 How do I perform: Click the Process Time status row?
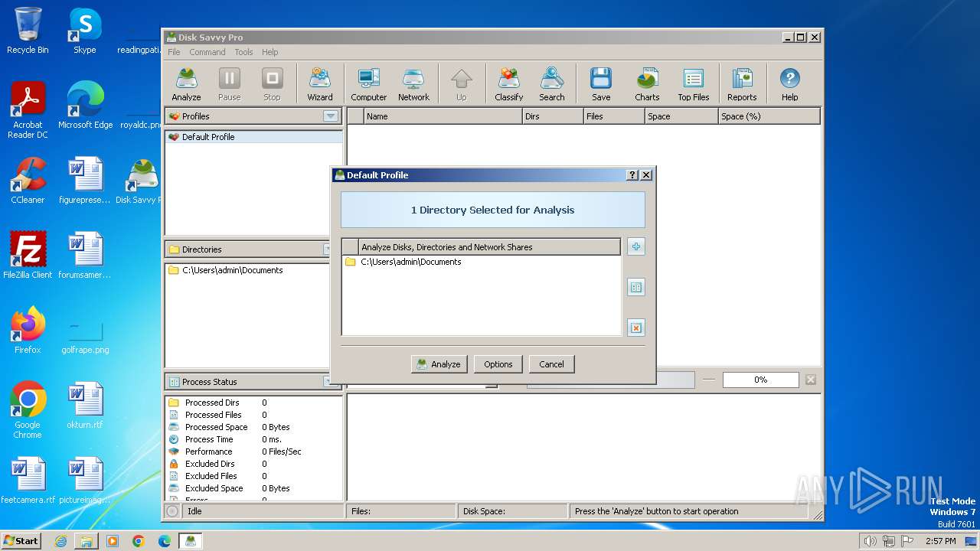coord(253,439)
